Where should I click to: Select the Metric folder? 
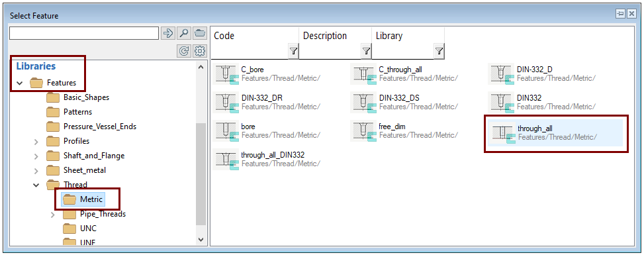pos(83,199)
